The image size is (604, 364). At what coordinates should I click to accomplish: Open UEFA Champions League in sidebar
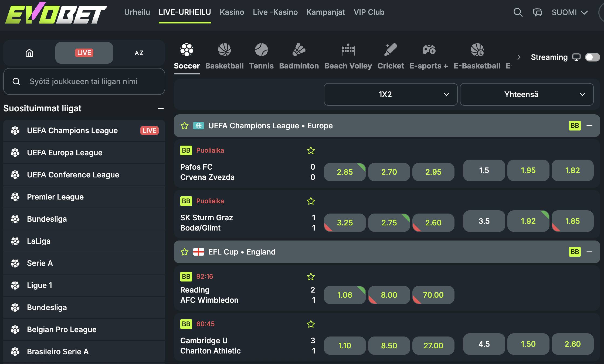coord(84,131)
